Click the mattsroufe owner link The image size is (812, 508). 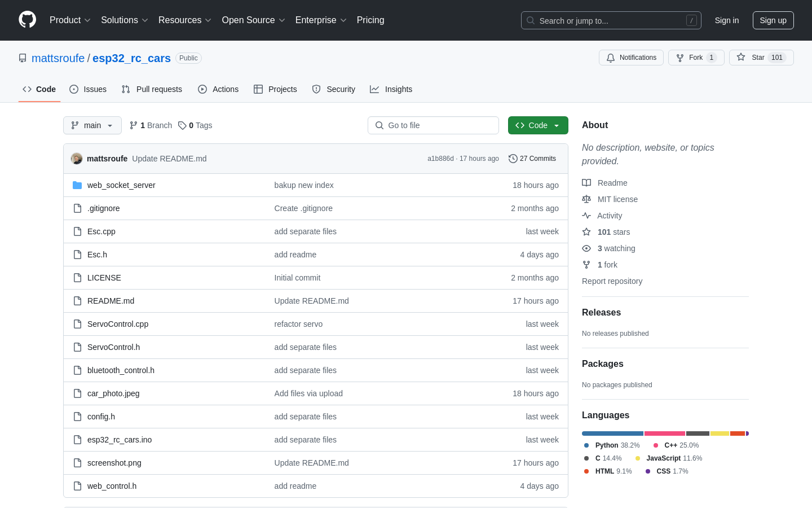coord(58,58)
